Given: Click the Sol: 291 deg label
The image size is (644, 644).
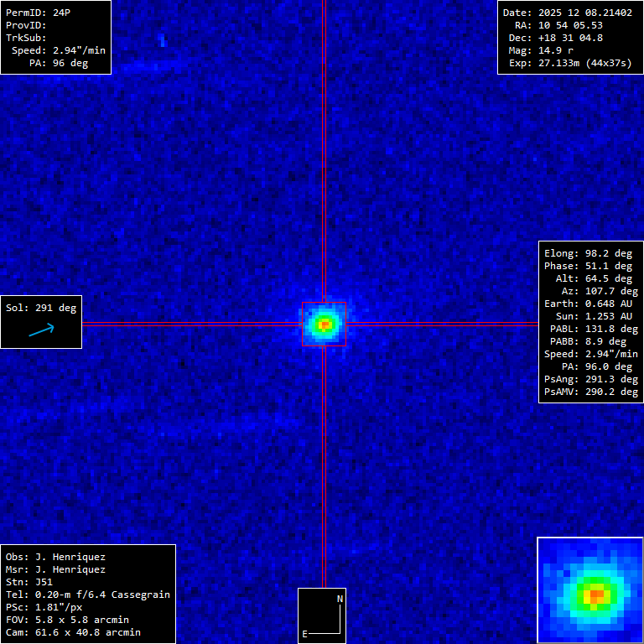Looking at the screenshot, I should [x=41, y=308].
